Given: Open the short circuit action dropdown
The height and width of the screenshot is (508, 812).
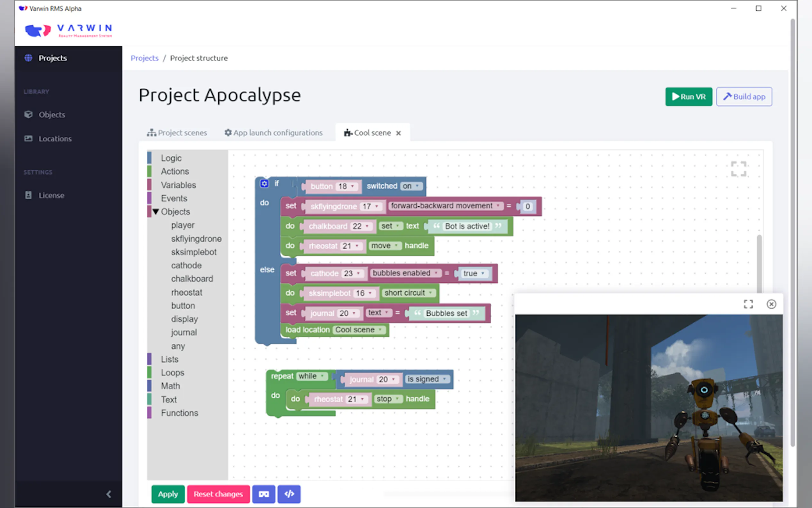Looking at the screenshot, I should click(408, 293).
